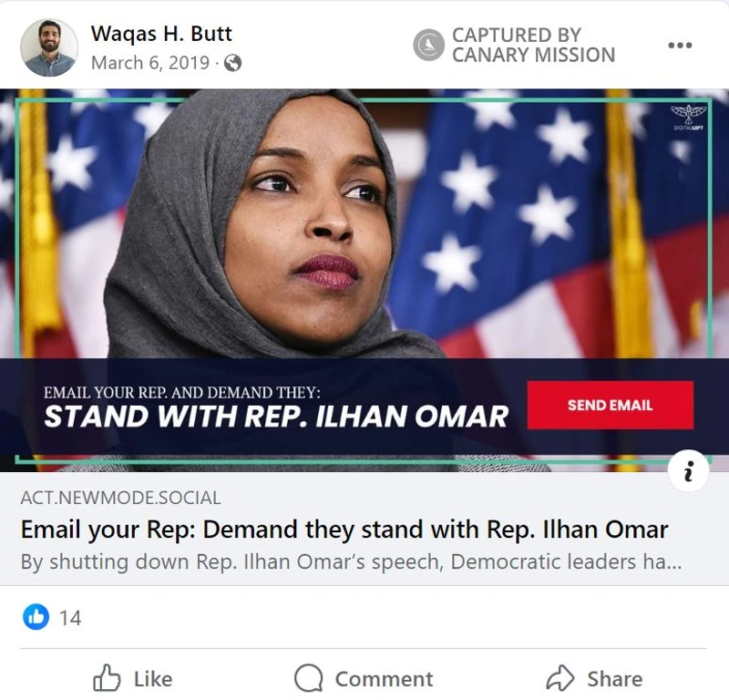Click the Like button label
Screen dimensions: 729x700
[153, 679]
